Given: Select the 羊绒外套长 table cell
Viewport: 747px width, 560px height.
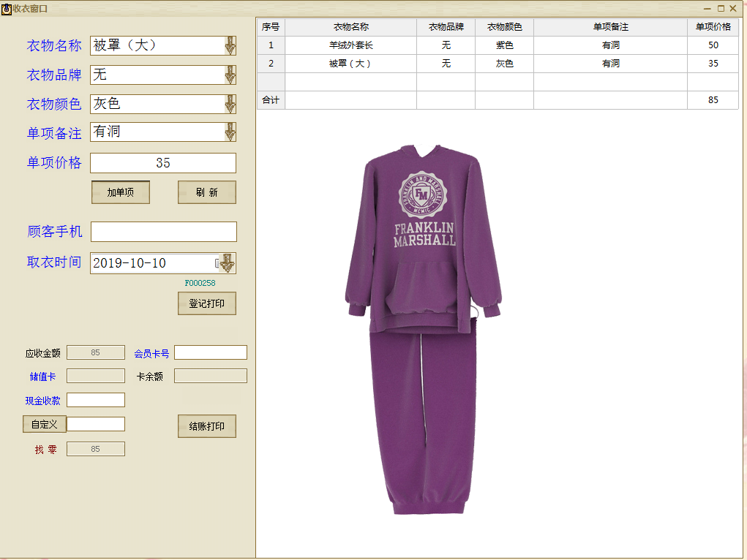Looking at the screenshot, I should (x=350, y=45).
